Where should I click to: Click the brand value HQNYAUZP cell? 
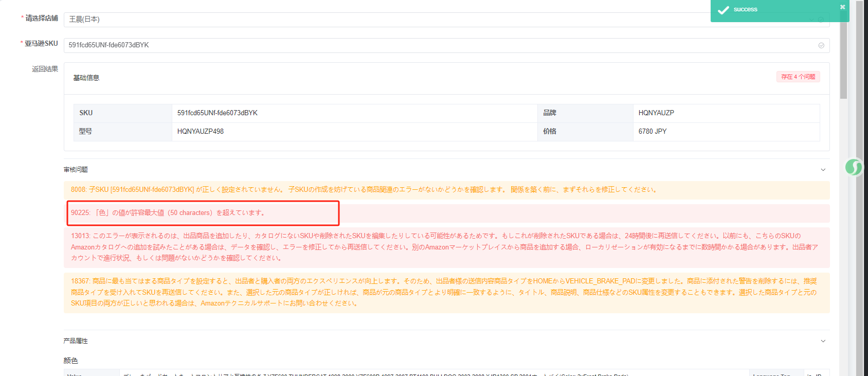656,113
